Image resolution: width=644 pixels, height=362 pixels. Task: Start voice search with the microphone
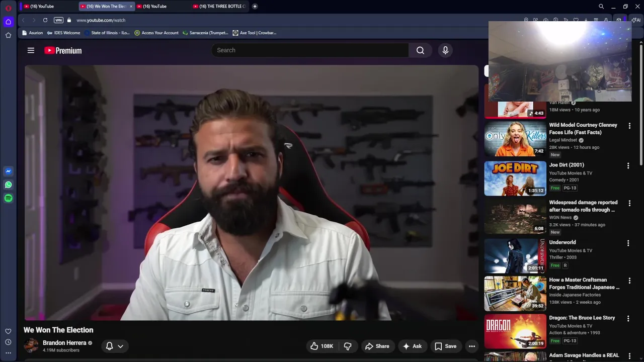click(445, 50)
